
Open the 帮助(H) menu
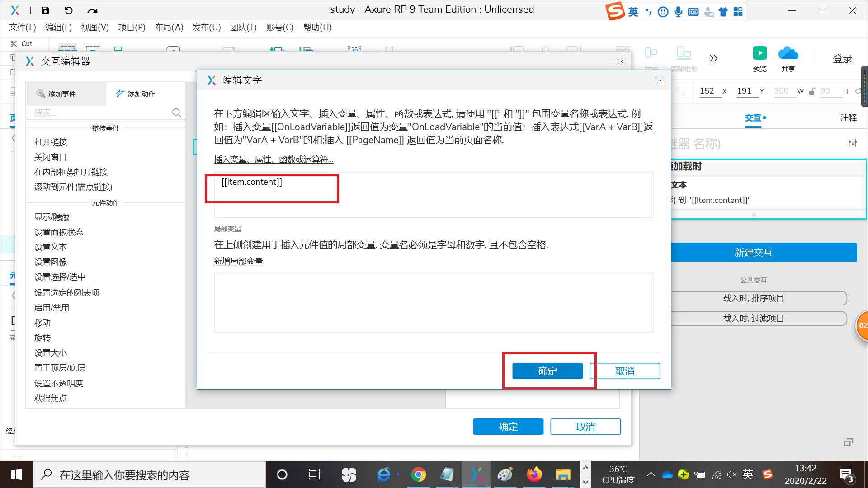[x=317, y=28]
